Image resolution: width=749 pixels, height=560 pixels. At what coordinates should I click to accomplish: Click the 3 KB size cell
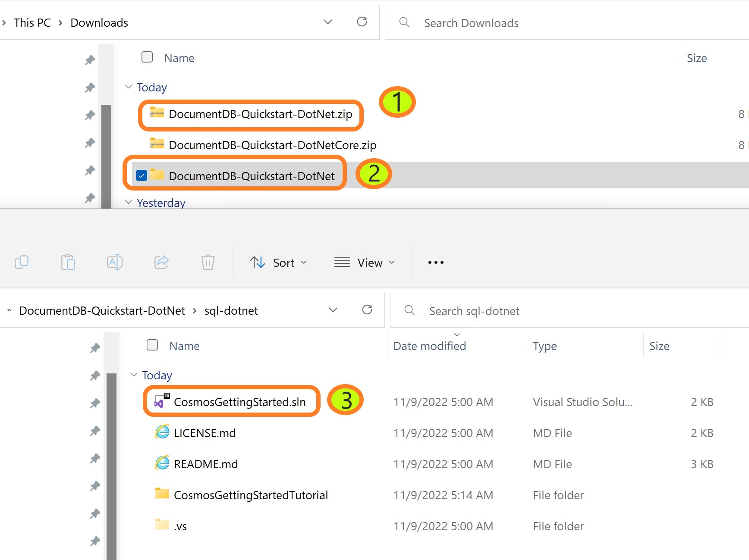click(702, 464)
